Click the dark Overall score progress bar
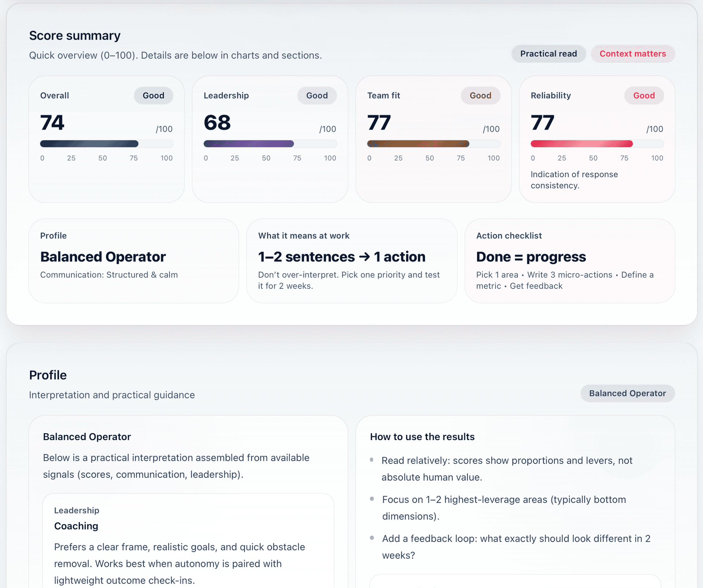The width and height of the screenshot is (703, 588). pyautogui.click(x=89, y=144)
